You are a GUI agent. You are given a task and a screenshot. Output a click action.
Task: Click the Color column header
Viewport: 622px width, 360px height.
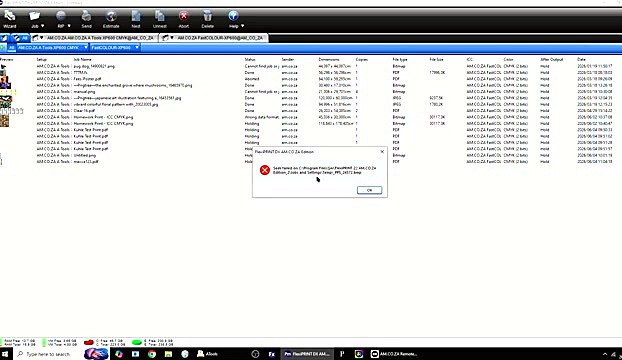click(x=508, y=59)
